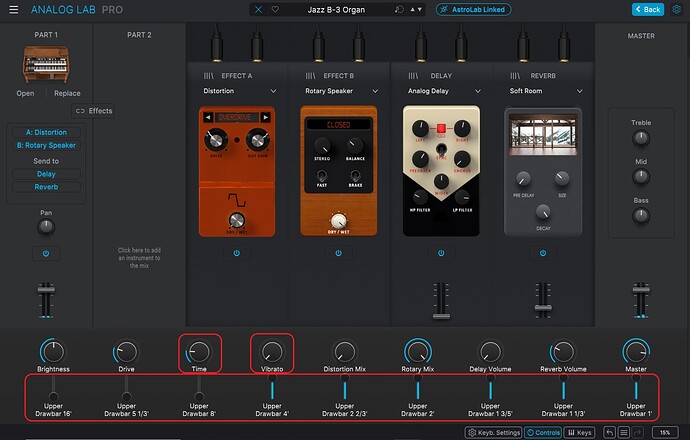
Task: Click the Analog Delay sync red button
Action: point(441,128)
